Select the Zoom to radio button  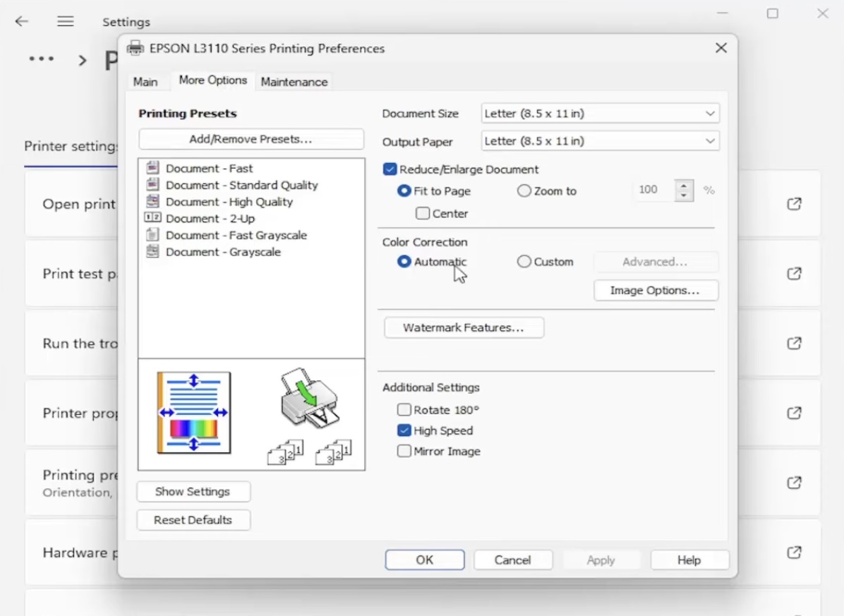click(x=524, y=191)
